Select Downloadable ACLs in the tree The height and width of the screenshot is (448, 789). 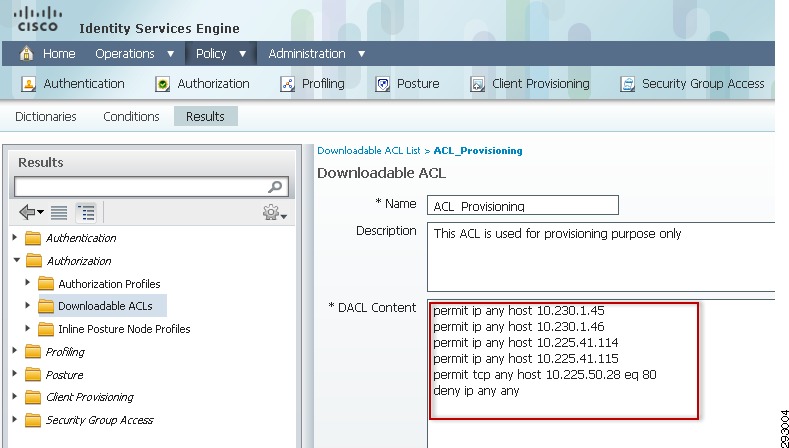click(105, 306)
